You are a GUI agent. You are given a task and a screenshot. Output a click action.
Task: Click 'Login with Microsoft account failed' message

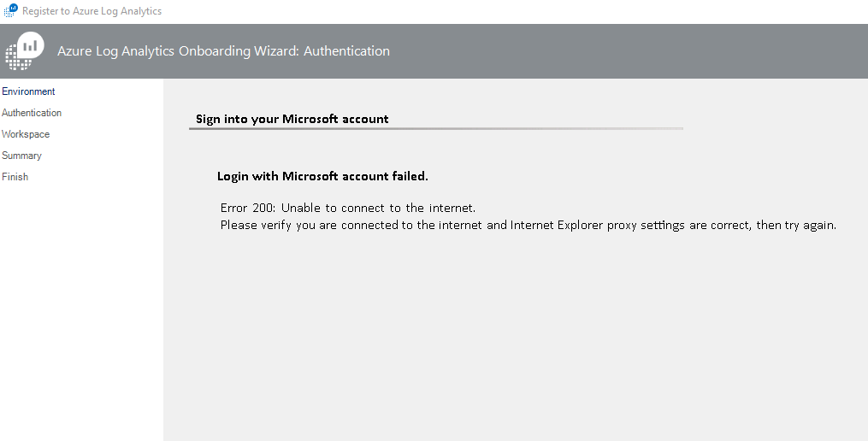coord(322,176)
